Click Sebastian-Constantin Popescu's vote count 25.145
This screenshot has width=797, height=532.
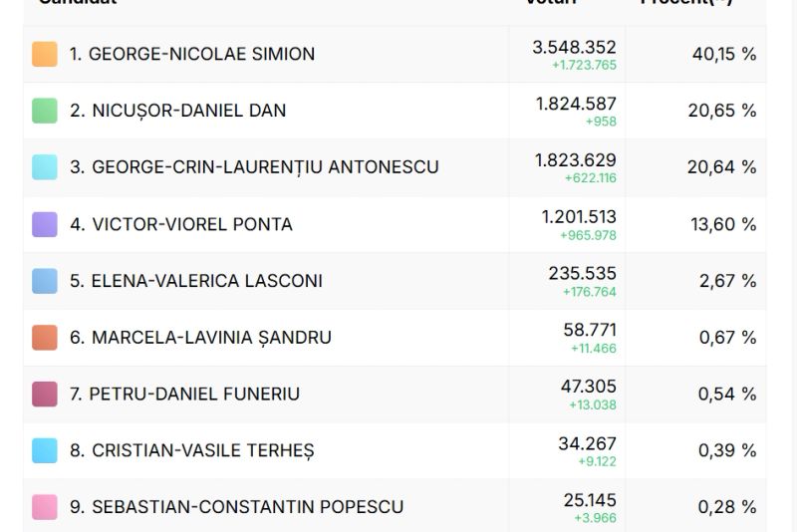click(x=587, y=500)
